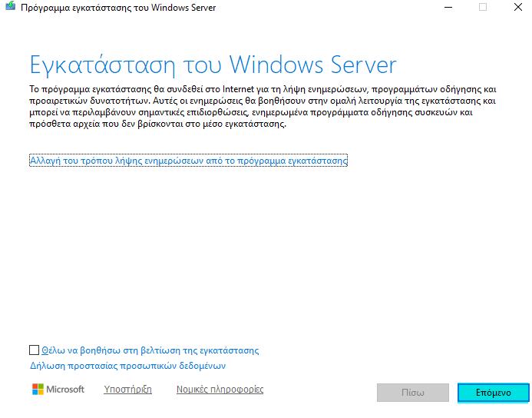
Task: Open 'Αλλαγή του τρόπου λήψης ενημερώσεων' link
Action: [188, 161]
